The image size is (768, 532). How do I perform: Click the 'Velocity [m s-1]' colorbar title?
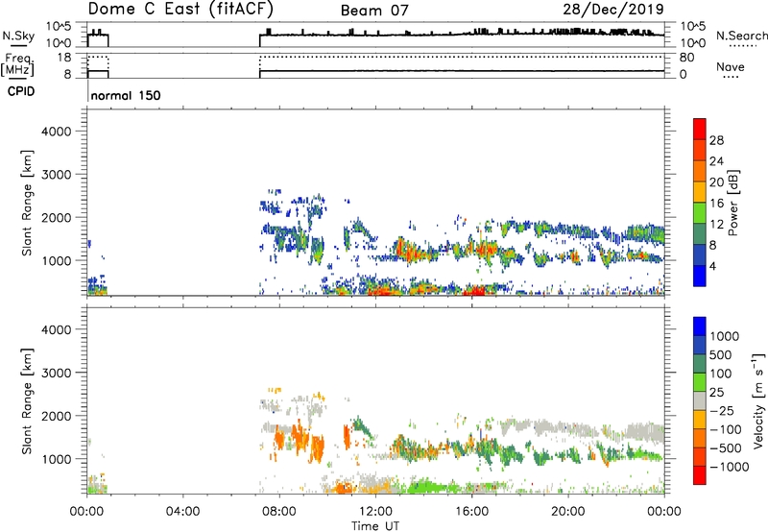pyautogui.click(x=758, y=400)
